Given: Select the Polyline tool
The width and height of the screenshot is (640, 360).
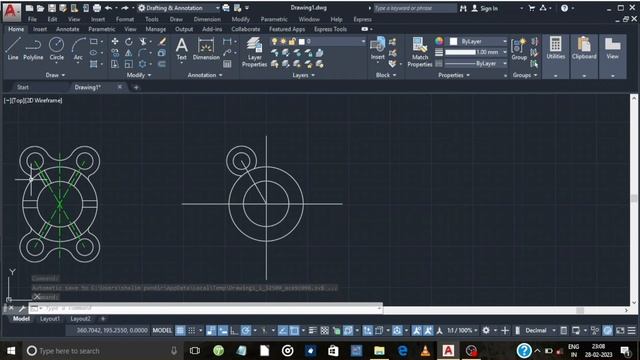Looking at the screenshot, I should click(x=33, y=49).
